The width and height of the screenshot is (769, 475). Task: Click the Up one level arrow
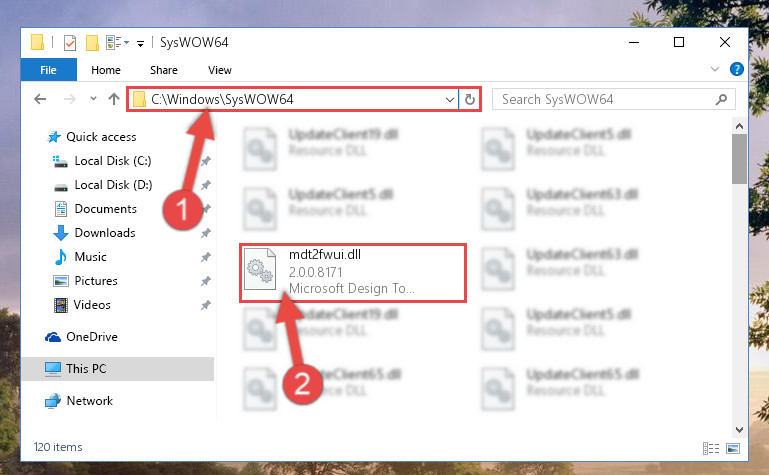[x=114, y=100]
